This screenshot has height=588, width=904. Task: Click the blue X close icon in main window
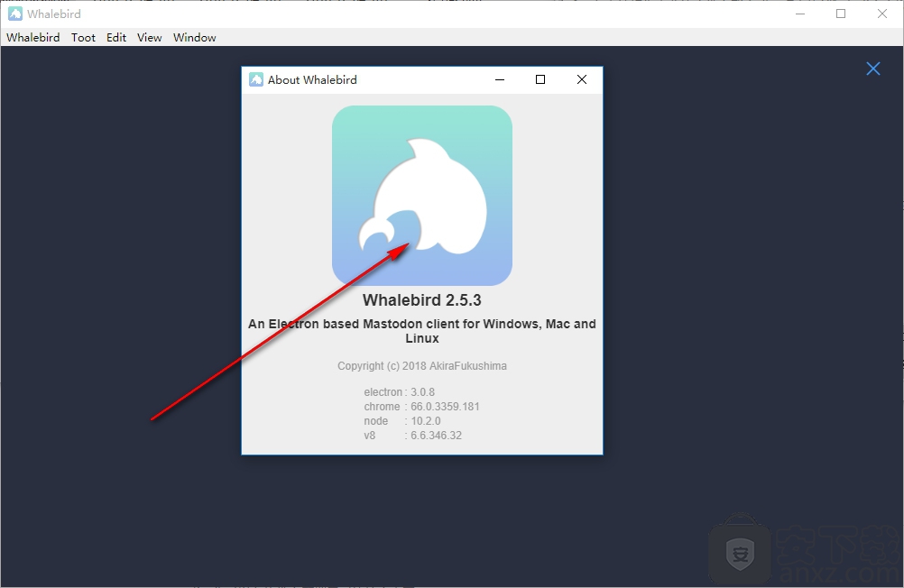coord(872,69)
